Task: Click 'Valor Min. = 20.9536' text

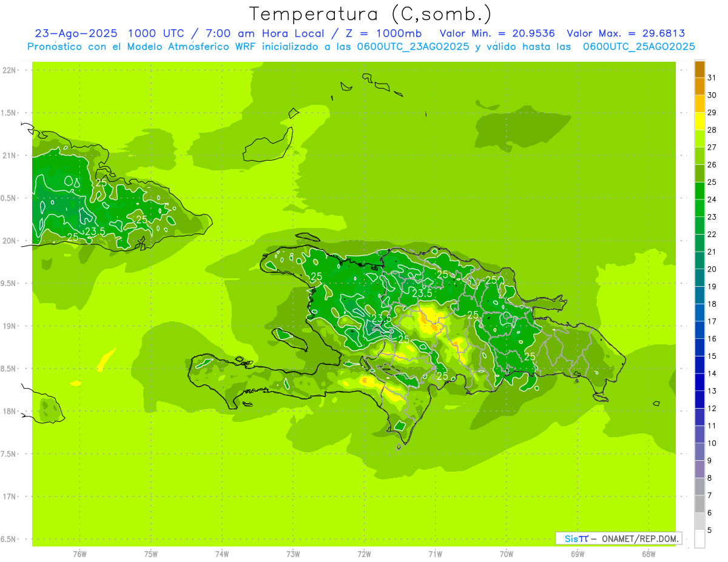Action: [497, 33]
